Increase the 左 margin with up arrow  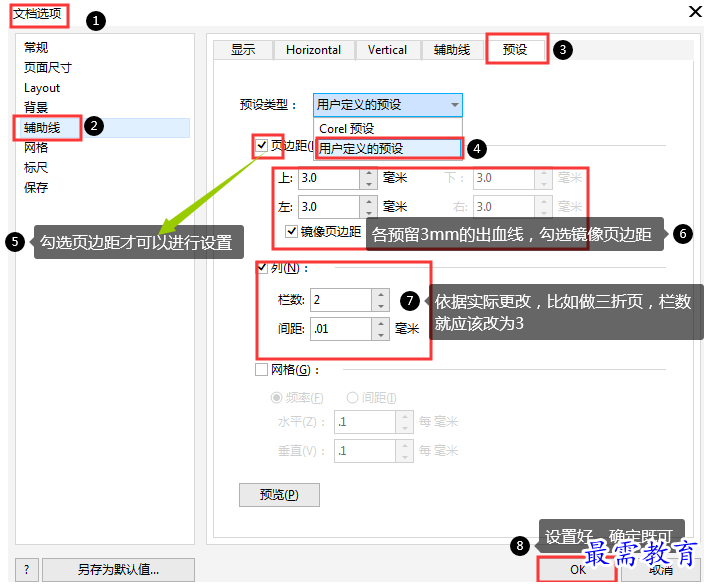[369, 202]
